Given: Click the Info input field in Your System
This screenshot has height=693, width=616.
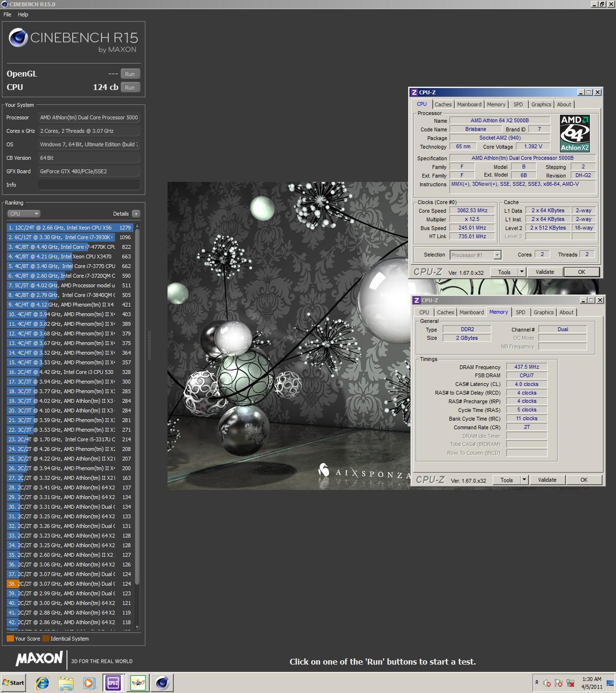Looking at the screenshot, I should (x=89, y=185).
